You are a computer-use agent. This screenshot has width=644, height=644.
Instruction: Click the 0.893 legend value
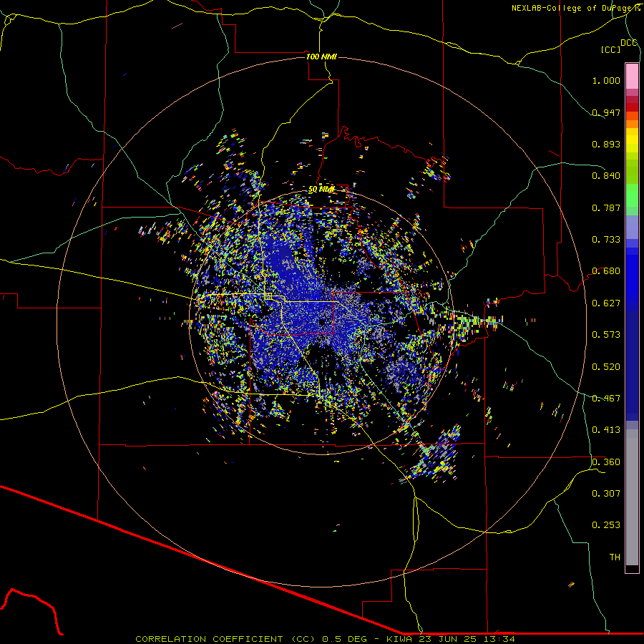(x=606, y=144)
